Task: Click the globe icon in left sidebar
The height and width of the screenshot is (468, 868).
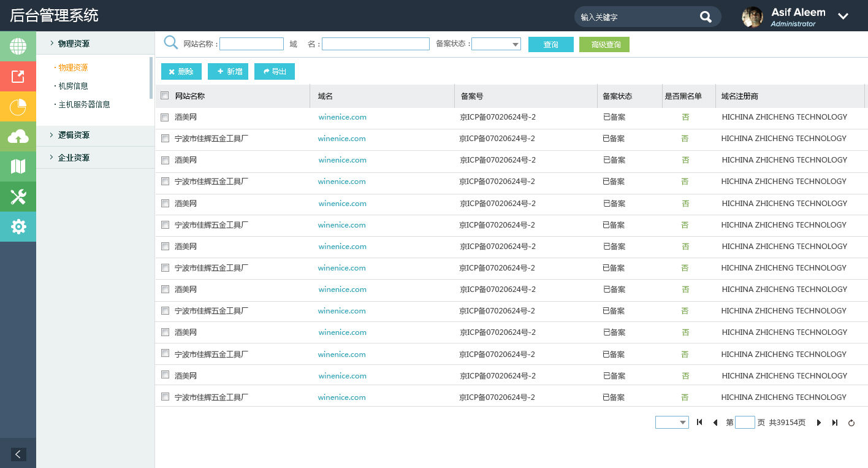Action: click(18, 46)
